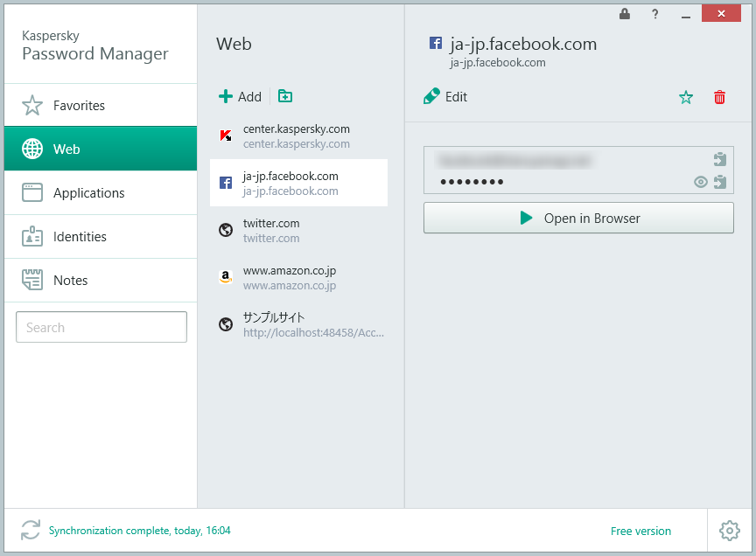
Task: Copy the login using the clipboard icon
Action: (719, 159)
